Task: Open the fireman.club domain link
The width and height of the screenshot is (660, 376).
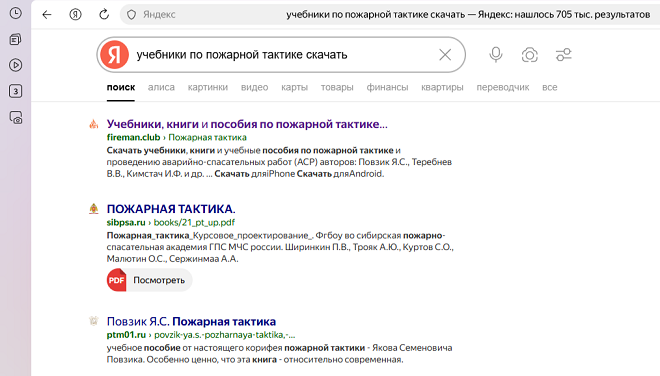Action: click(x=133, y=137)
